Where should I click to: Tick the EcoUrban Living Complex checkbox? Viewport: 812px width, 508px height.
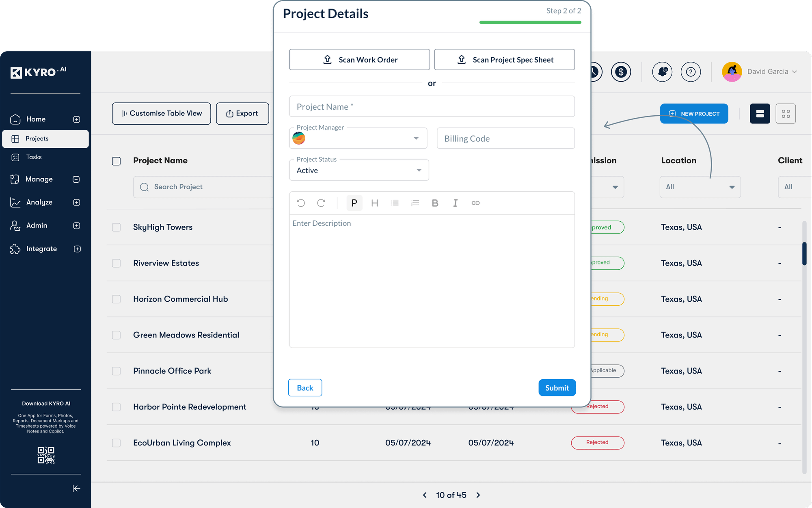point(116,443)
